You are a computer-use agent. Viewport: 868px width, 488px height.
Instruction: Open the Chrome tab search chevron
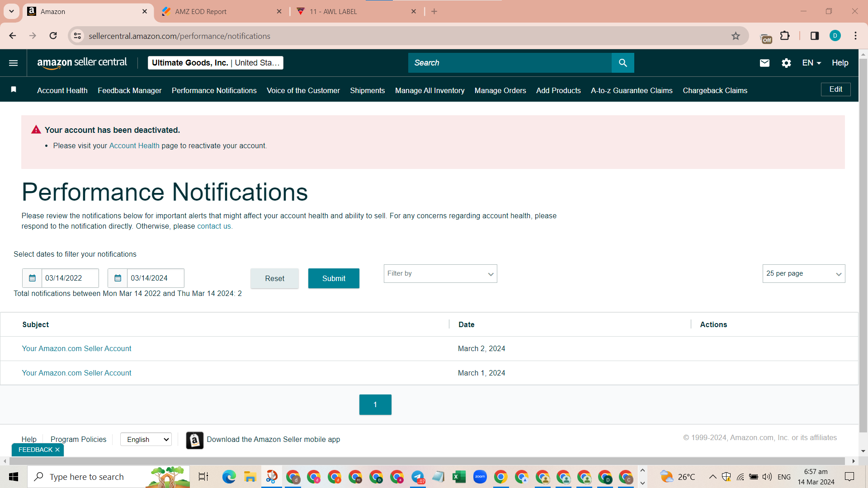click(x=11, y=11)
